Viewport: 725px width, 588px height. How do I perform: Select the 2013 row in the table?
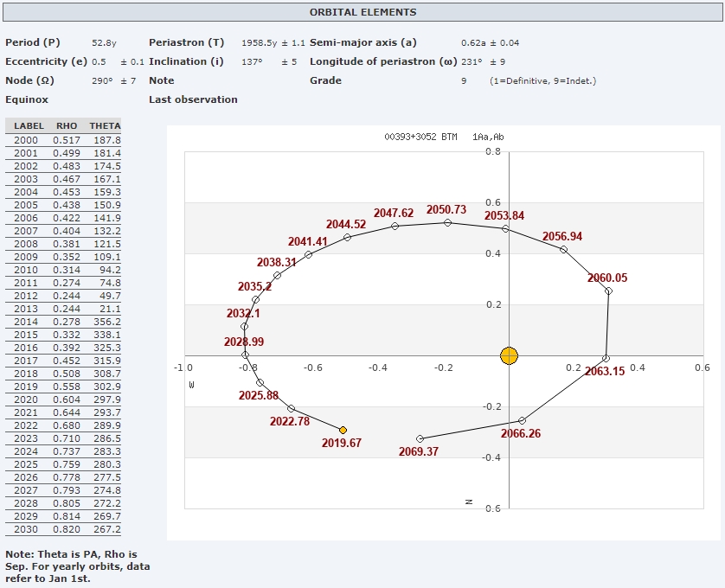[x=63, y=309]
